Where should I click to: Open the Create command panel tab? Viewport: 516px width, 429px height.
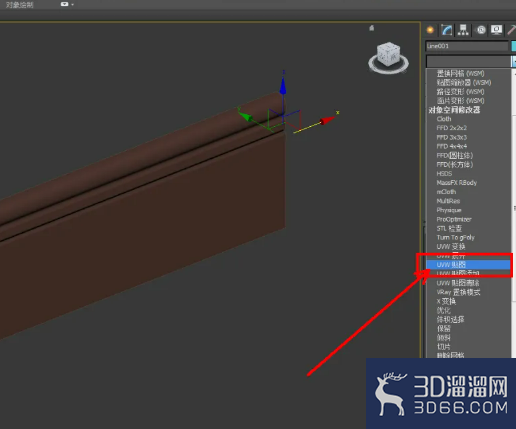[430, 30]
